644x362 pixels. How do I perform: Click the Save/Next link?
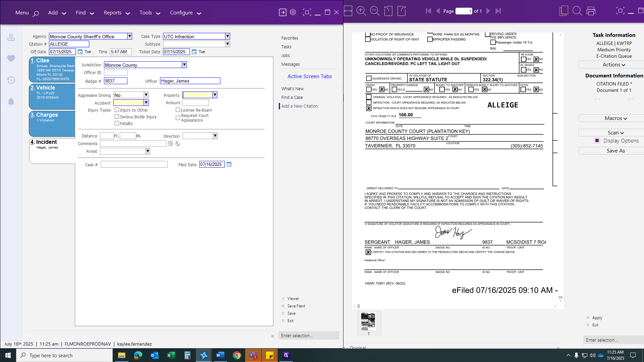296,306
